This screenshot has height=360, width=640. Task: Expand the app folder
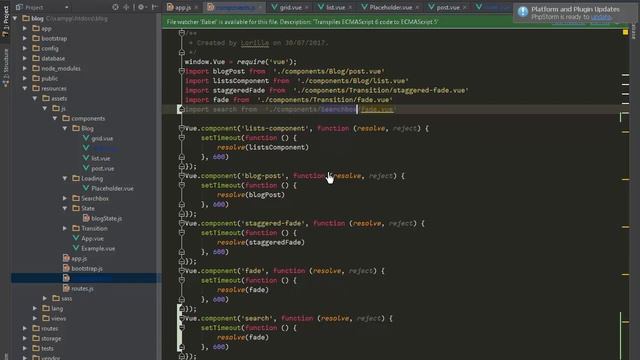coord(25,29)
